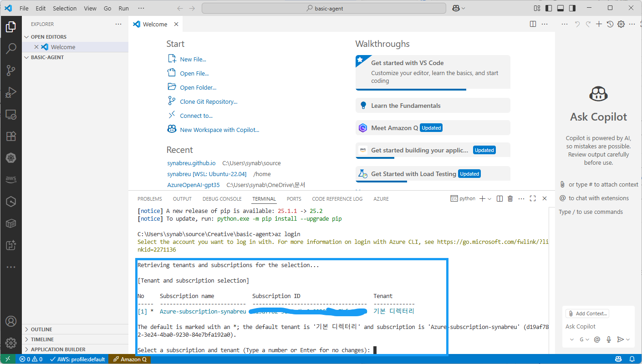Open the Manage gear in activity bar
This screenshot has height=364, width=642.
(11, 343)
